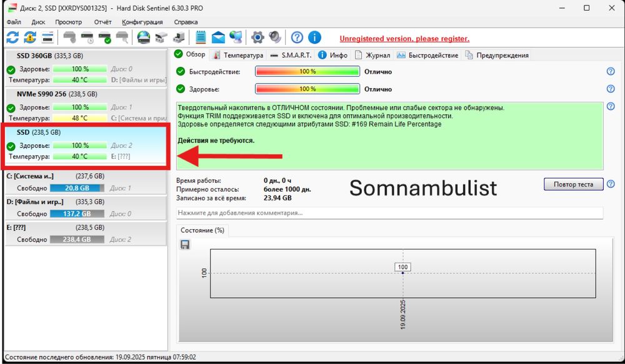This screenshot has width=625, height=364.
Task: Open the blue notepad report icon
Action: 201,37
